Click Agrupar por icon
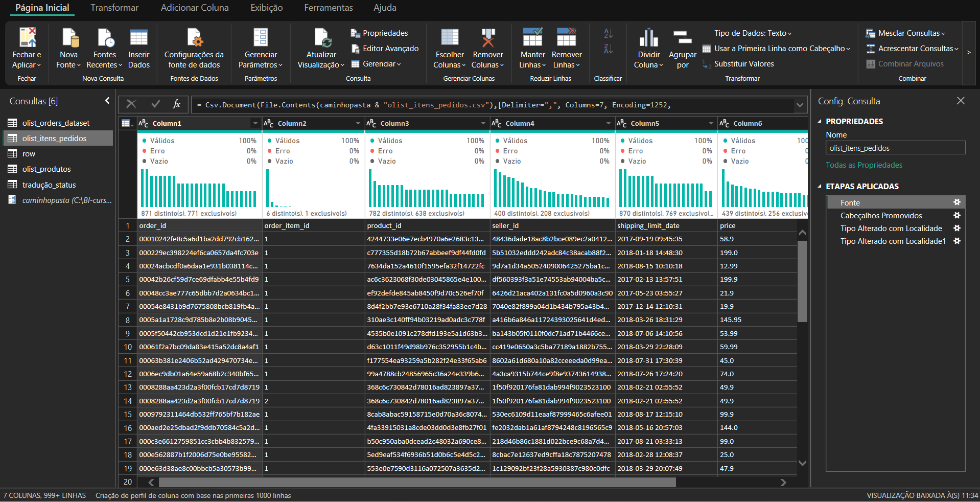980x502 pixels. [x=683, y=37]
